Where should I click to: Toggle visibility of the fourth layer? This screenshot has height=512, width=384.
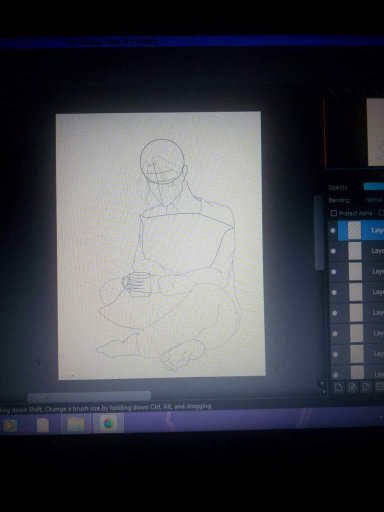point(334,292)
